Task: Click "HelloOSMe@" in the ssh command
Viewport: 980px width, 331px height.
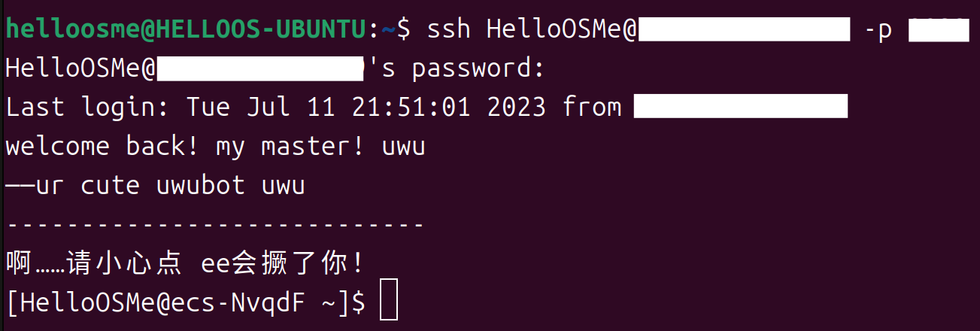Action: click(x=562, y=29)
